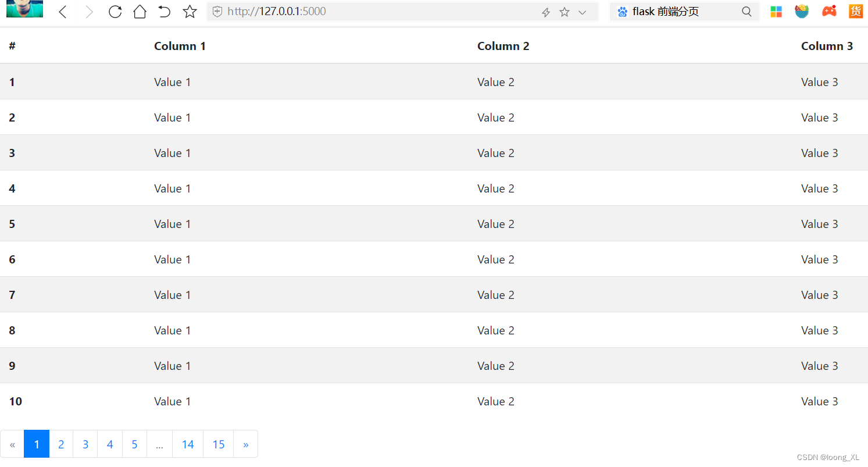Open the browser home page icon

tap(140, 11)
